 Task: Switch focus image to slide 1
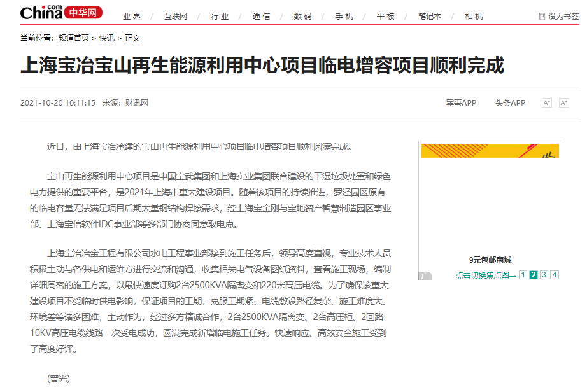[x=521, y=274]
